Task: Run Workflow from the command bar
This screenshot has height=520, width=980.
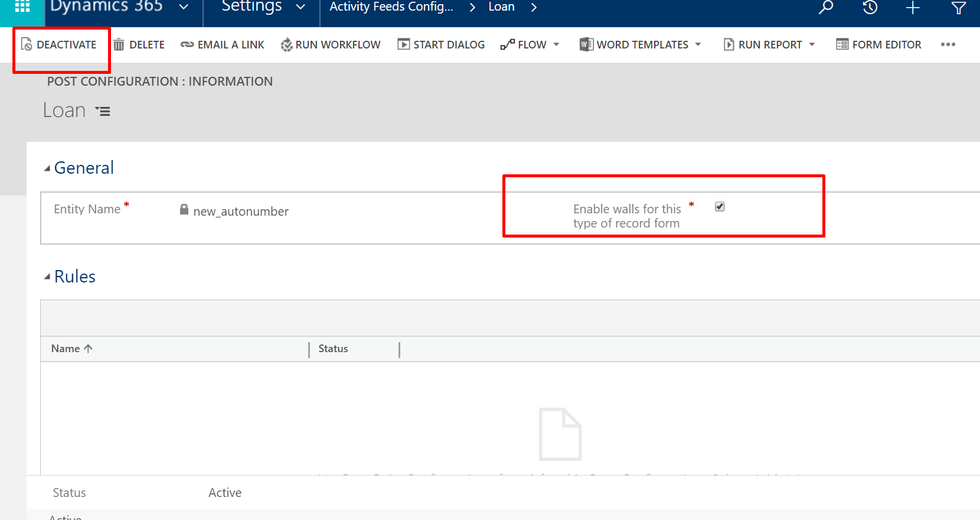Action: coord(331,45)
